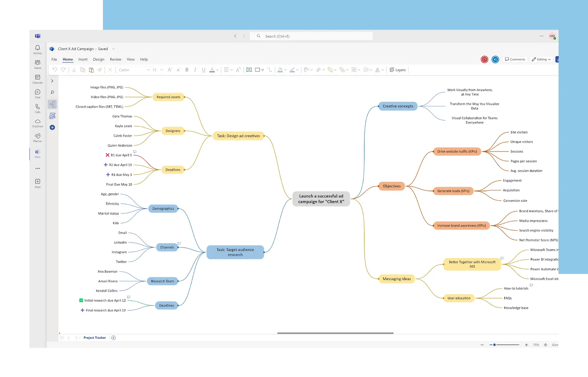Open the rectangle shape dropdown arrow
588x377 pixels.
[x=263, y=70]
